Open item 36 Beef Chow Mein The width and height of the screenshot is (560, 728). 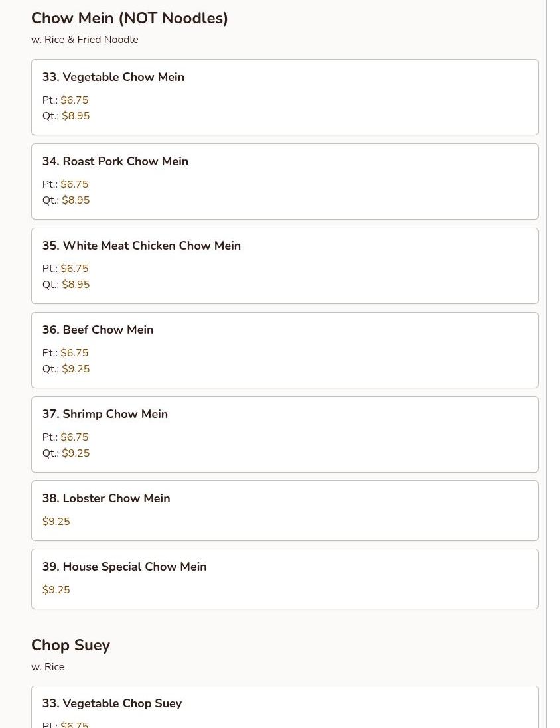(x=98, y=330)
